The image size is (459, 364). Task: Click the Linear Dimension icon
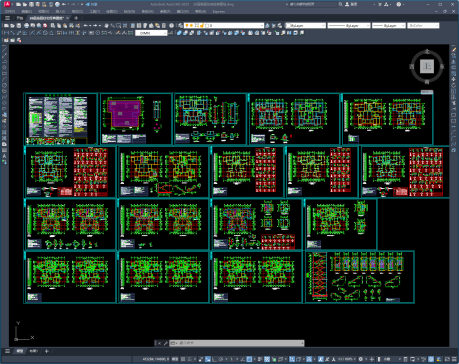point(6,33)
